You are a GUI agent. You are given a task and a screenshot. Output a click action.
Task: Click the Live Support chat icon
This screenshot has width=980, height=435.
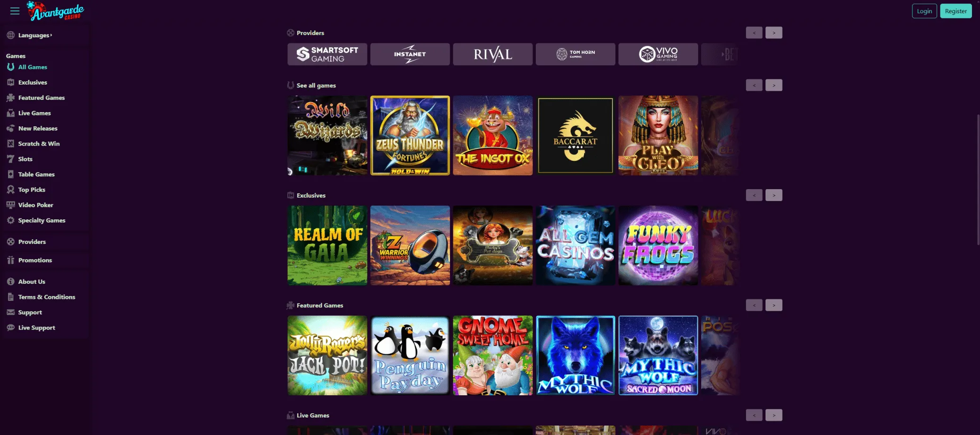10,328
